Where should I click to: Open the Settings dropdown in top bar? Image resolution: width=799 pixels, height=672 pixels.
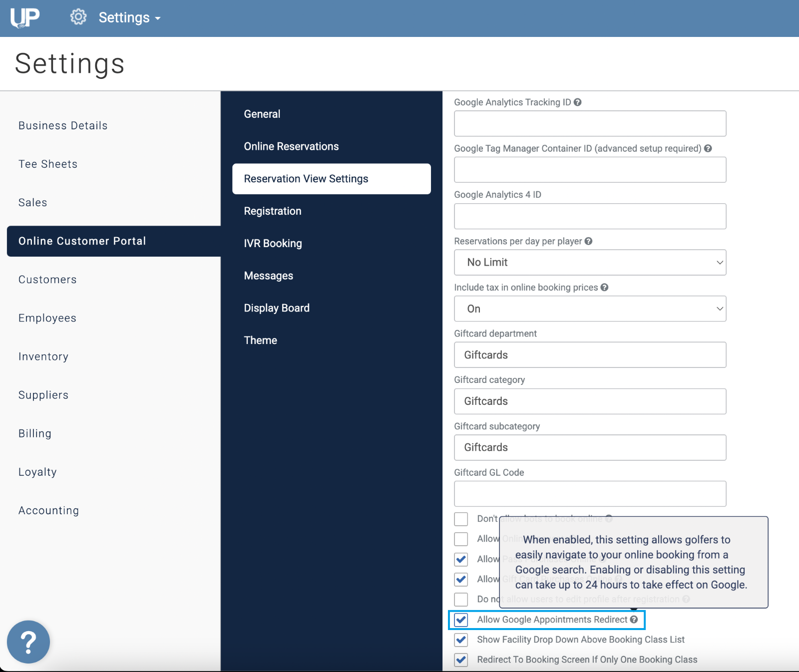click(x=130, y=17)
